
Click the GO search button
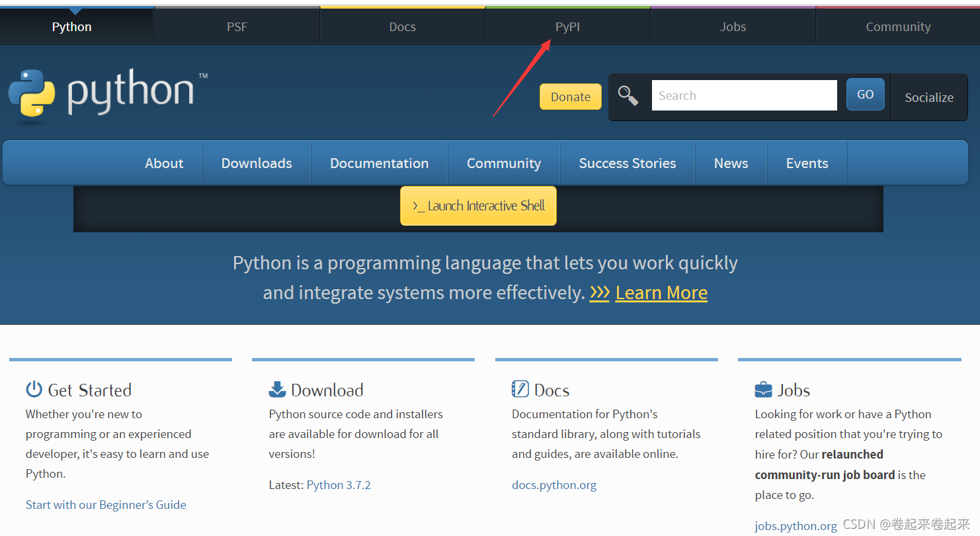866,95
